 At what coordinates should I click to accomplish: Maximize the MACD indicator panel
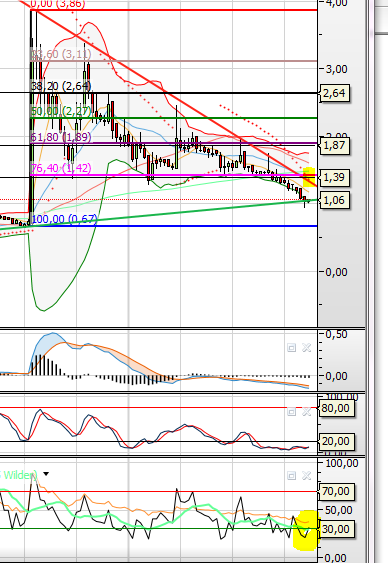pos(291,348)
